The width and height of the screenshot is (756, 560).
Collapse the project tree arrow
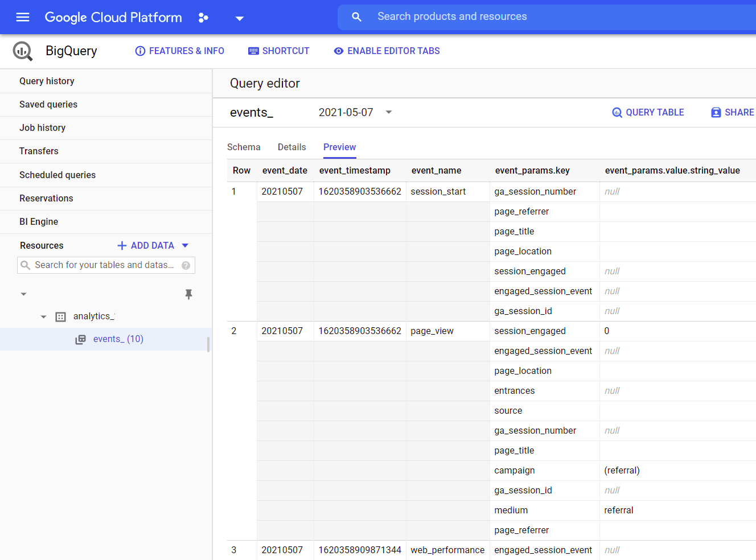[23, 294]
